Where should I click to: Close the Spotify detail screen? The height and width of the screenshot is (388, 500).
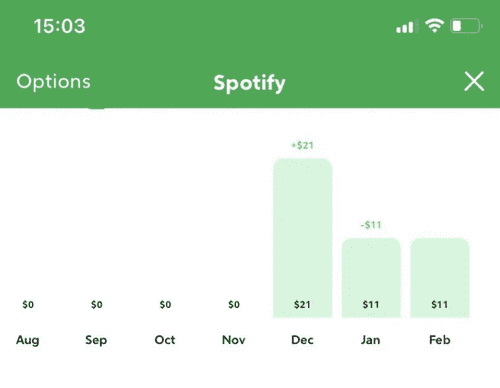tap(474, 81)
